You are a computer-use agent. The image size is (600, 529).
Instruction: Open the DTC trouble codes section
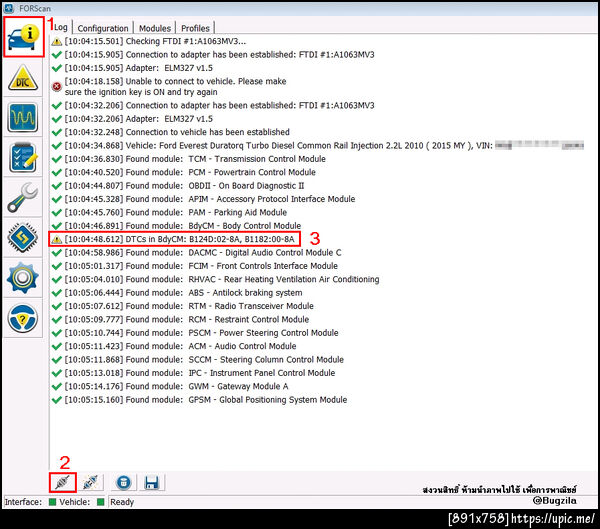pyautogui.click(x=23, y=78)
